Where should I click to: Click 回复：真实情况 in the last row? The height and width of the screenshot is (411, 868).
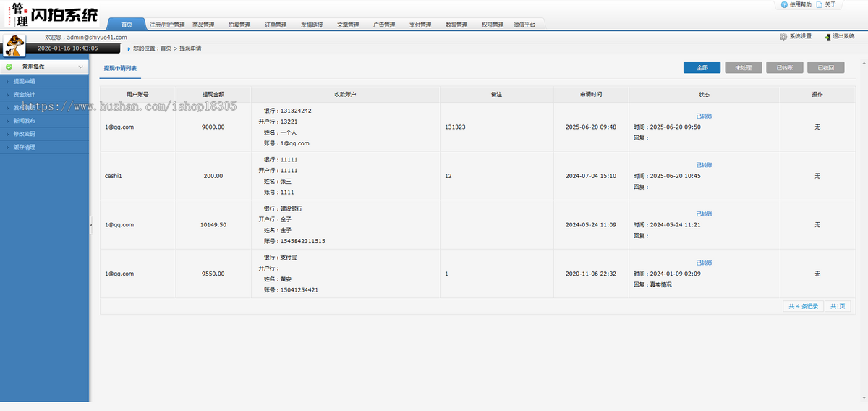(652, 284)
